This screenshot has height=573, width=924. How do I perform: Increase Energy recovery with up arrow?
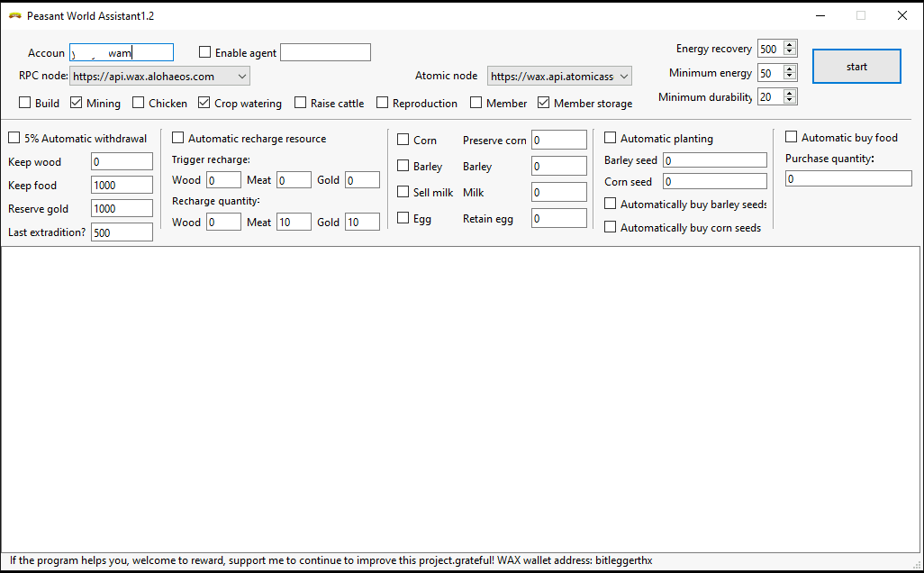[x=790, y=45]
